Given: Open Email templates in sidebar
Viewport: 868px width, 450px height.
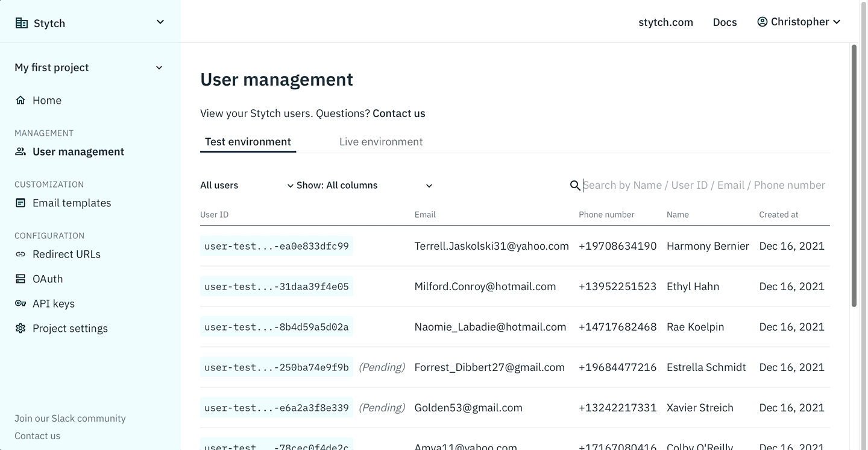Looking at the screenshot, I should (x=72, y=203).
